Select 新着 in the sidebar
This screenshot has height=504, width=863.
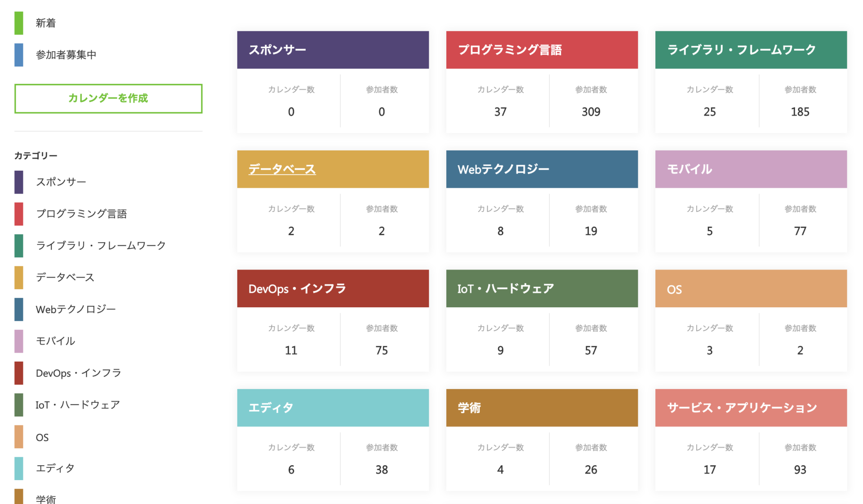pyautogui.click(x=45, y=22)
